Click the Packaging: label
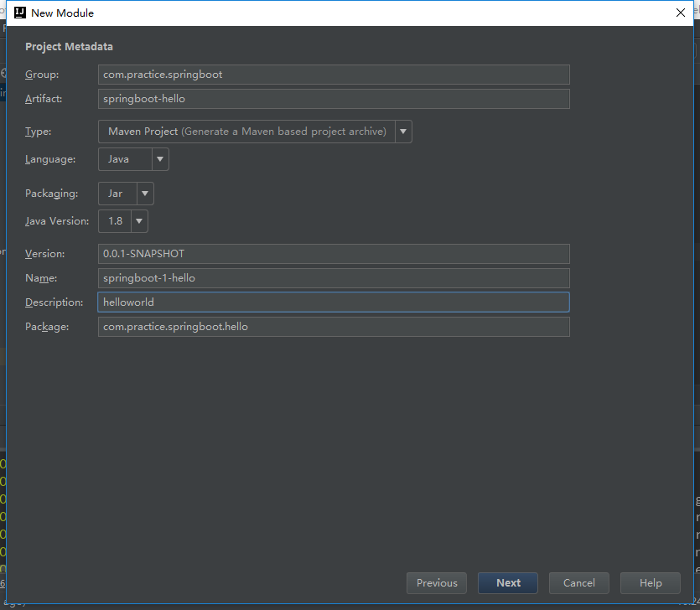 (x=52, y=194)
